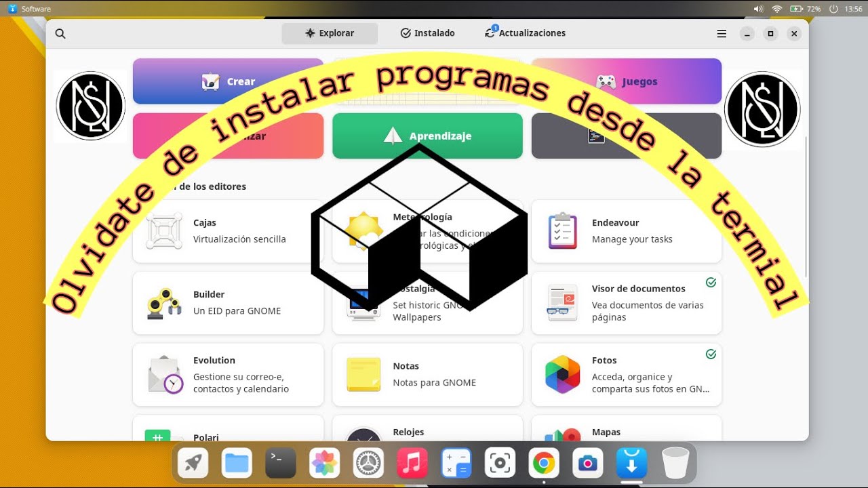Click the 'Un EID para GNOME' text

[x=237, y=311]
